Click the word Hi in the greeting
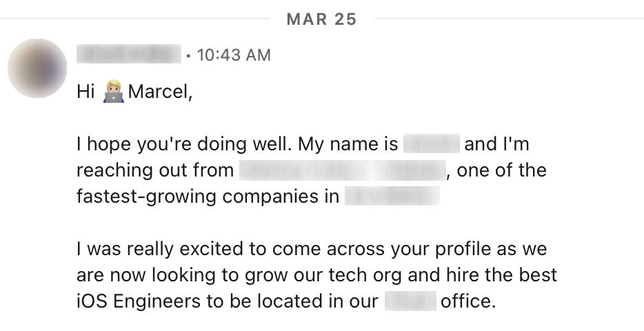Viewport: 644px width, 331px height. pyautogui.click(x=85, y=92)
